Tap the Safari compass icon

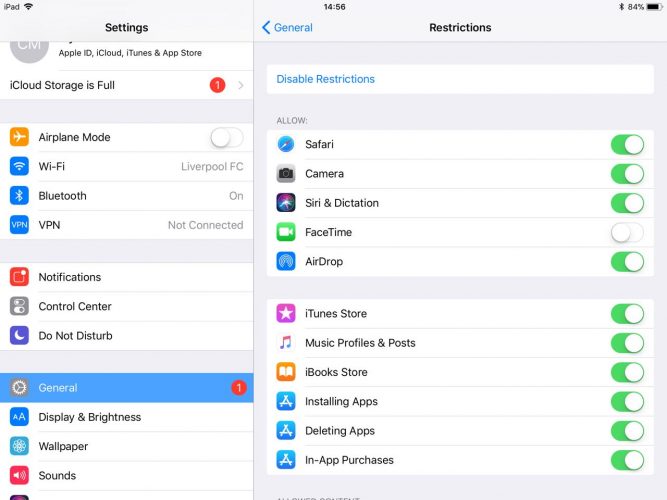[x=286, y=144]
